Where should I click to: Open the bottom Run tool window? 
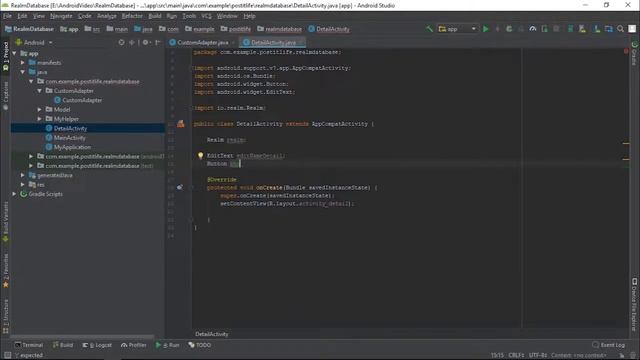tap(167, 345)
